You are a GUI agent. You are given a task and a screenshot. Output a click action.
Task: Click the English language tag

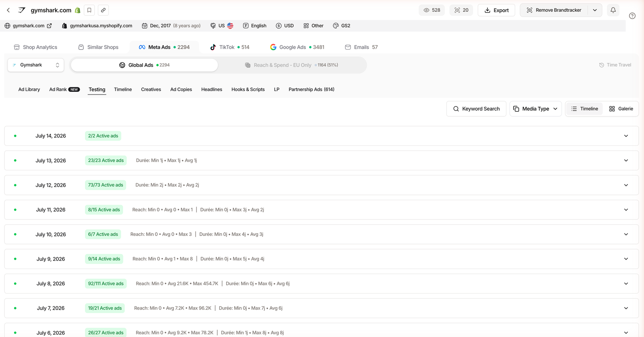tap(255, 26)
